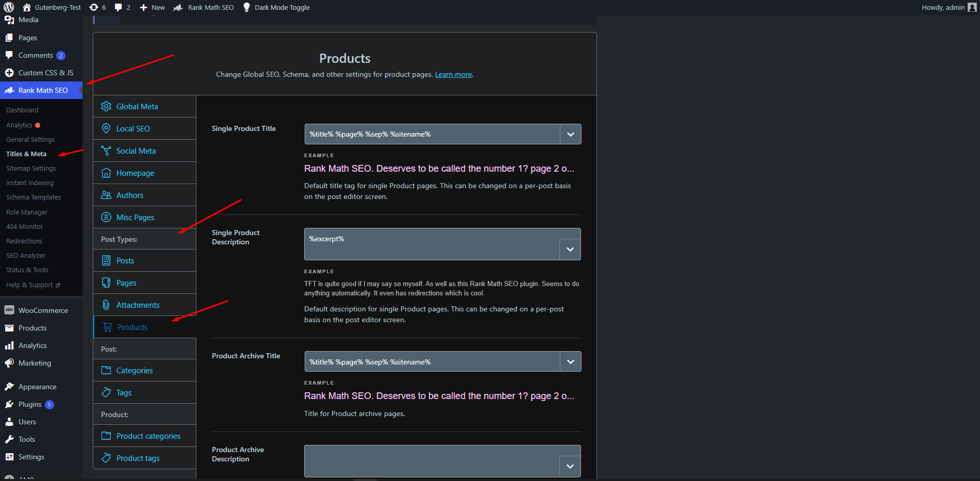The image size is (980, 481).
Task: Open WooCommerce in the admin sidebar
Action: tap(43, 310)
